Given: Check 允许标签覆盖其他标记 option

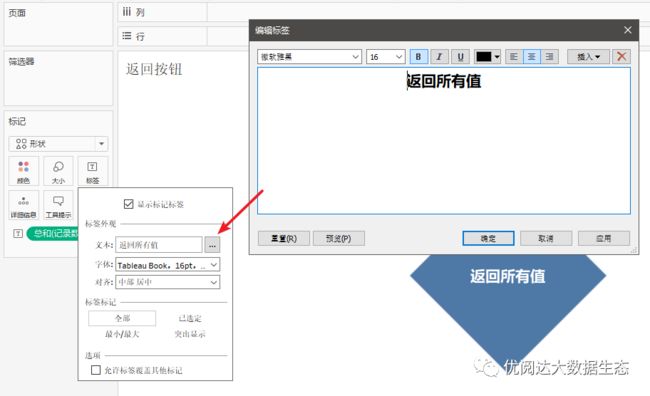Looking at the screenshot, I should point(96,370).
